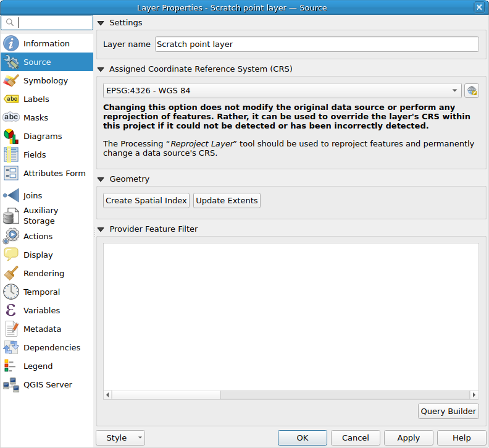The image size is (489, 448).
Task: Switch to the Fields tab
Action: (x=35, y=155)
